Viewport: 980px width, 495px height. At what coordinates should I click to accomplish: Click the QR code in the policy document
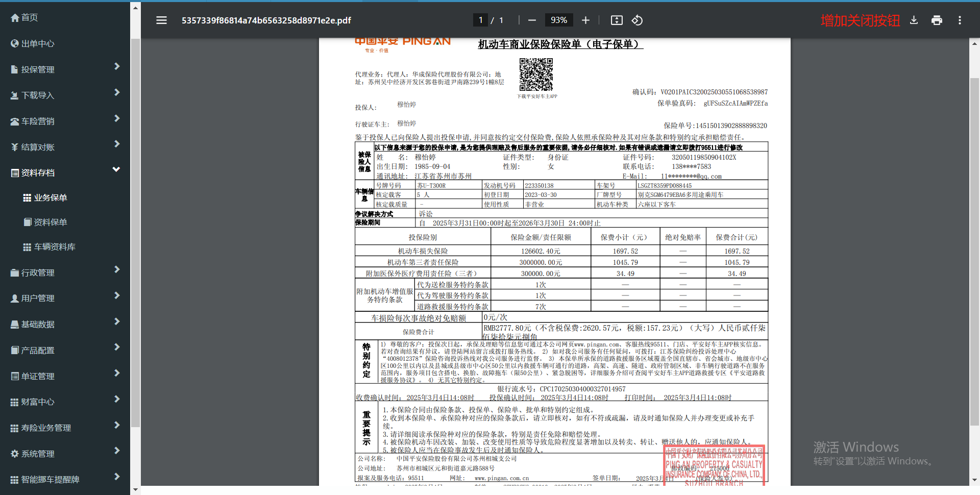click(x=536, y=75)
